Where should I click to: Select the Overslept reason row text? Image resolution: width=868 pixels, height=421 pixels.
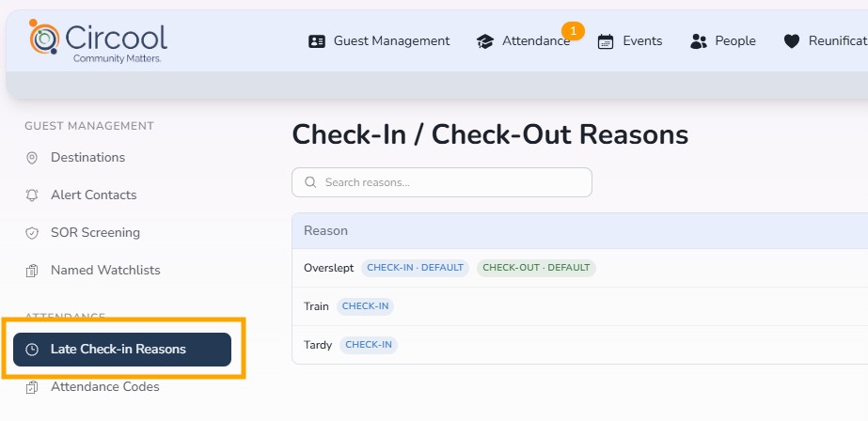[329, 268]
